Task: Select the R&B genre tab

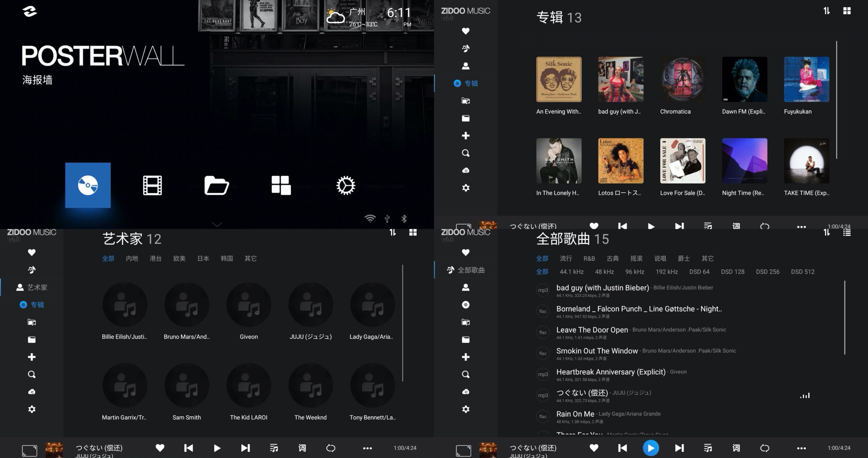Action: [589, 259]
